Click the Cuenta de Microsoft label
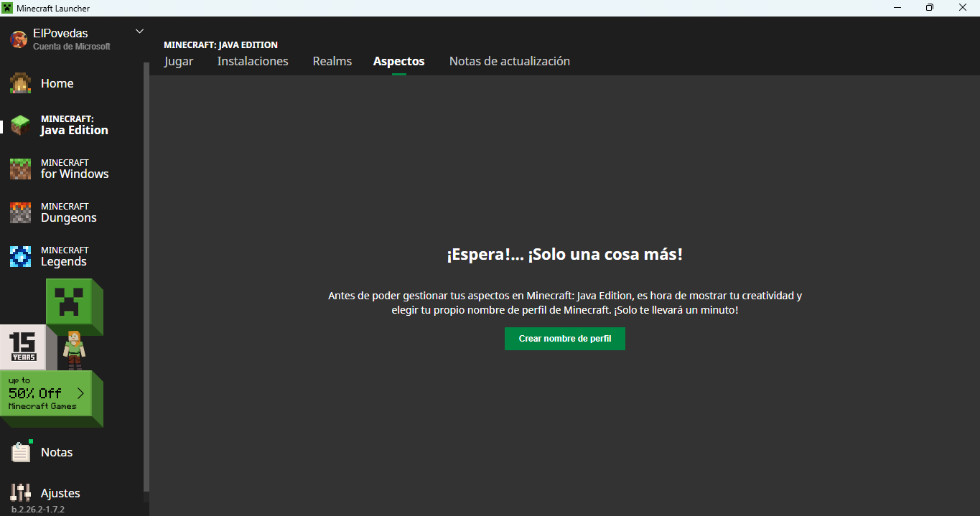The height and width of the screenshot is (516, 980). pos(72,46)
